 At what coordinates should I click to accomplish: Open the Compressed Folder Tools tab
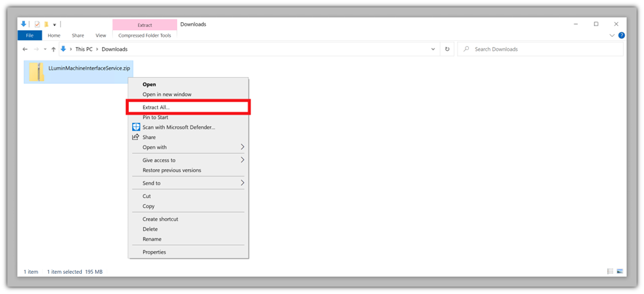click(144, 36)
